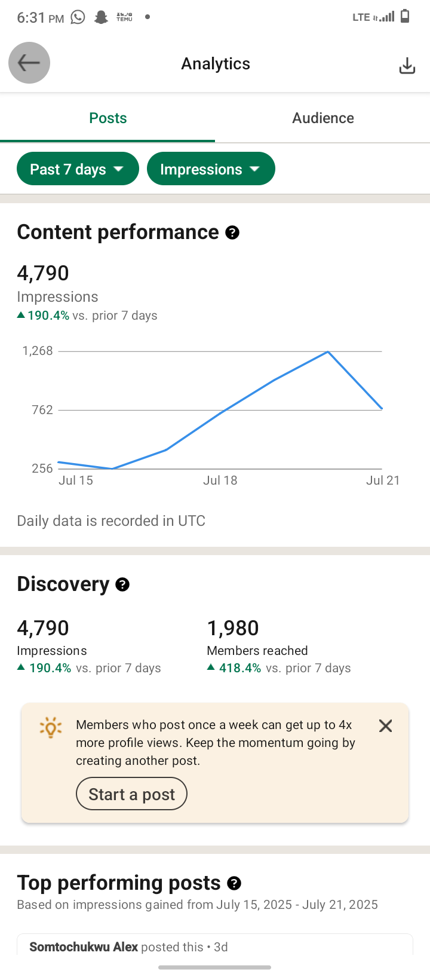Tap the back arrow button

[29, 63]
